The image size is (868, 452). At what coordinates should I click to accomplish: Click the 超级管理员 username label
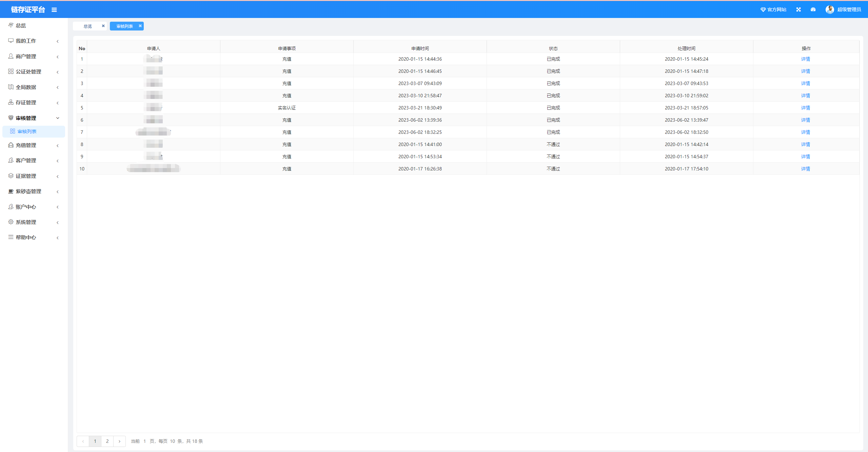849,9
